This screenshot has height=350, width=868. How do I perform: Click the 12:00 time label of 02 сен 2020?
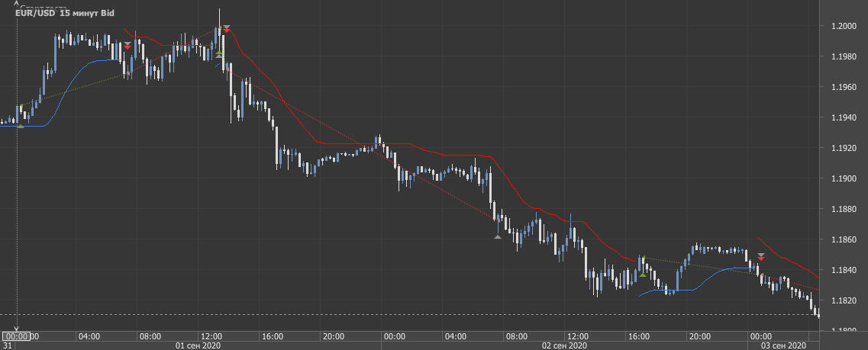[578, 336]
